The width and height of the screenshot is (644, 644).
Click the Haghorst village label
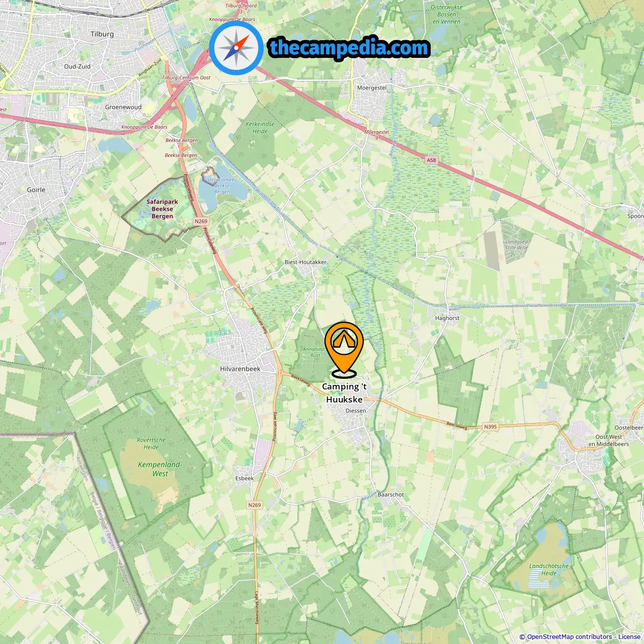(x=447, y=318)
